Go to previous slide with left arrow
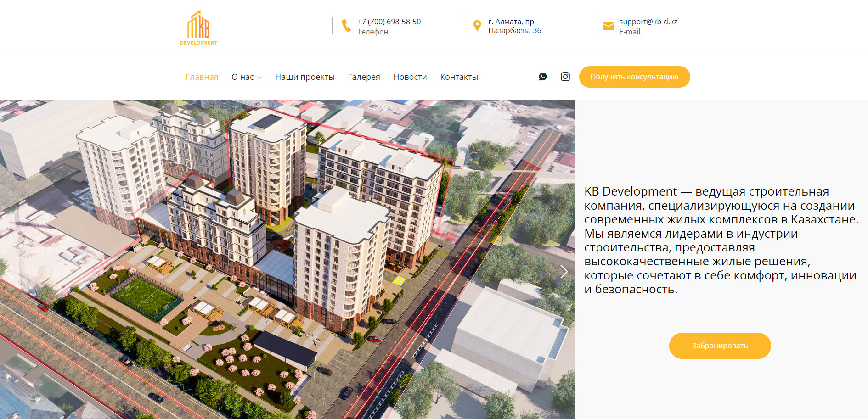Image resolution: width=868 pixels, height=419 pixels. coord(9,272)
